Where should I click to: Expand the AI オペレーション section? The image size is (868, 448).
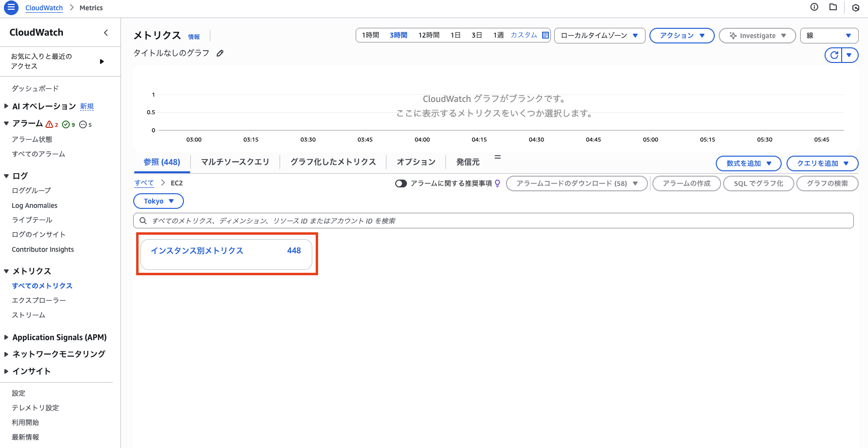click(6, 106)
